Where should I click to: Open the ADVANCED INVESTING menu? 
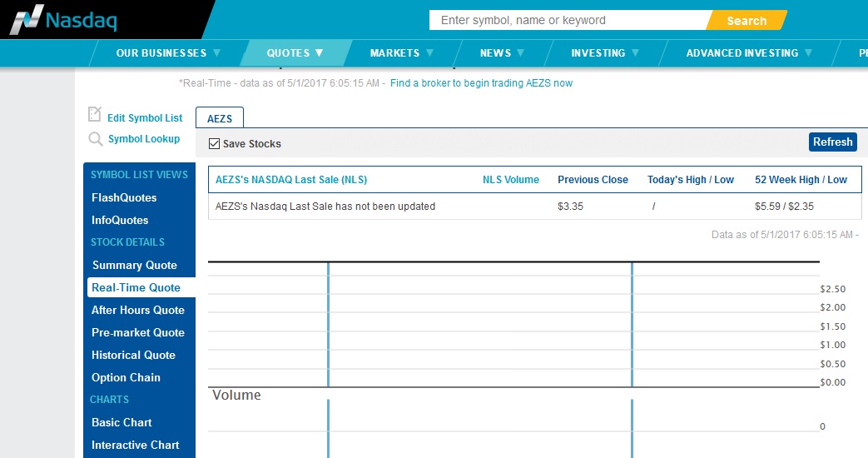coord(742,53)
